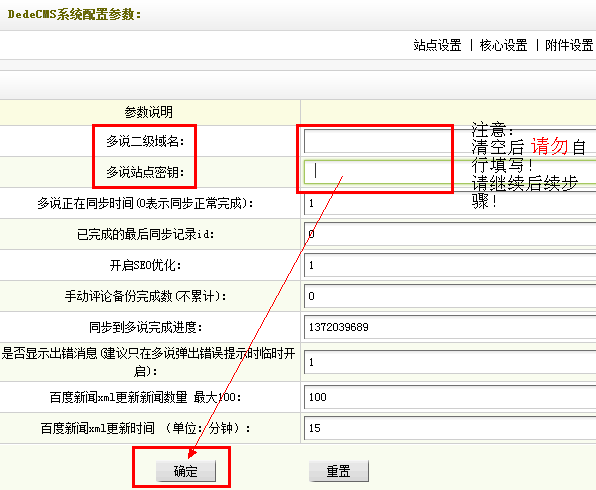
Task: Select the 多说正在同步时间 value field
Action: click(x=450, y=203)
